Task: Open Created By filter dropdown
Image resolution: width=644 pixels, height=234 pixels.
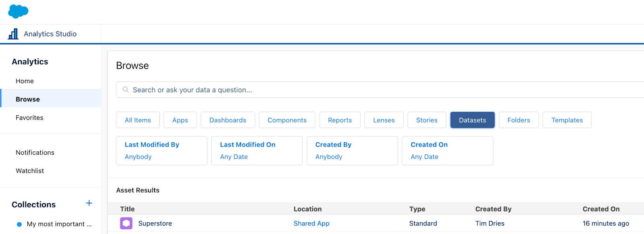Action: pyautogui.click(x=352, y=150)
